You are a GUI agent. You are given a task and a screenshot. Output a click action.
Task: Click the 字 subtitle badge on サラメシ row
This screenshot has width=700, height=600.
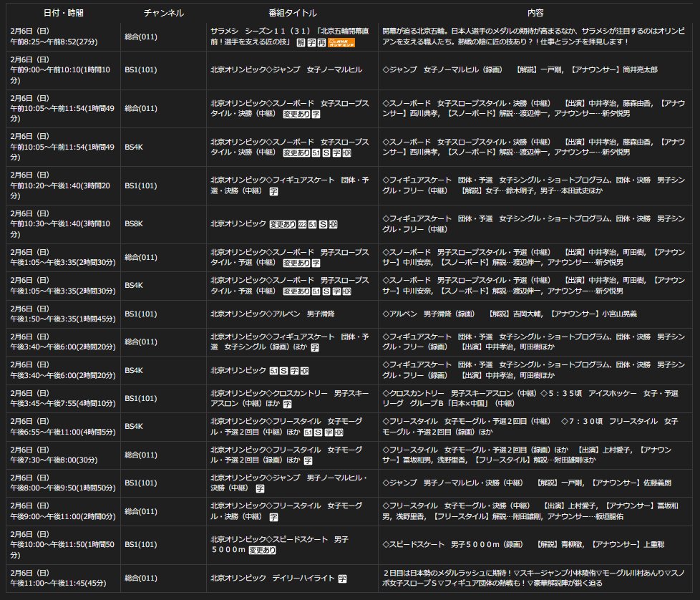coord(311,42)
